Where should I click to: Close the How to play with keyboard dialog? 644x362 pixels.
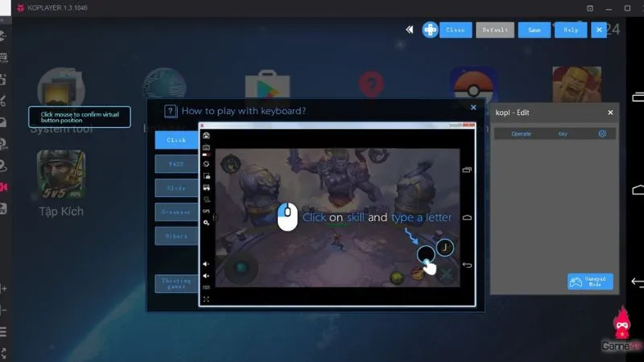pos(473,108)
